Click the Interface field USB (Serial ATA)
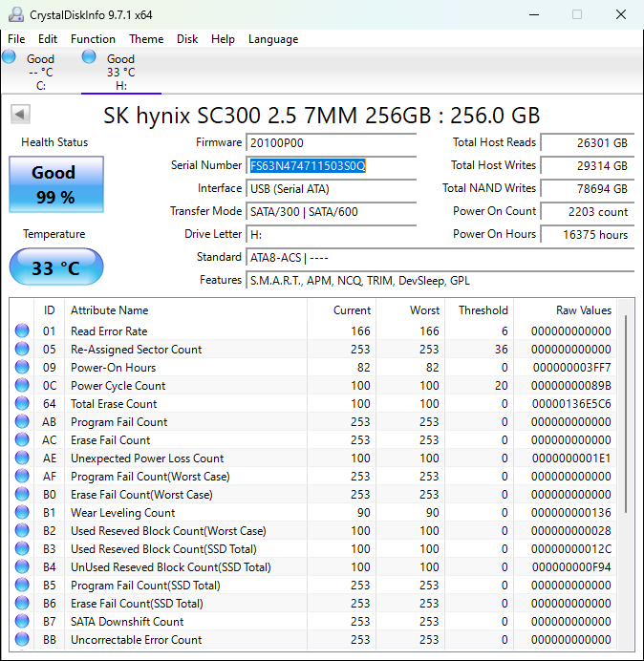 point(331,188)
